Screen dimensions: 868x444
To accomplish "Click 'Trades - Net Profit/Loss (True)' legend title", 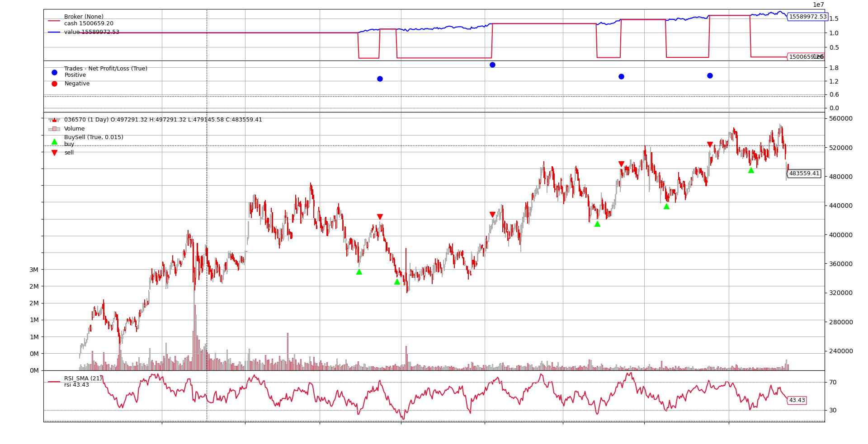I will tap(106, 69).
